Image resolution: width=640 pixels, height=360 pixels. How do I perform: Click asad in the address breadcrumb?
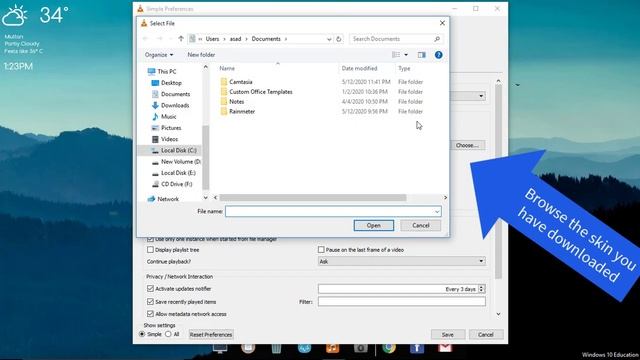tap(236, 39)
